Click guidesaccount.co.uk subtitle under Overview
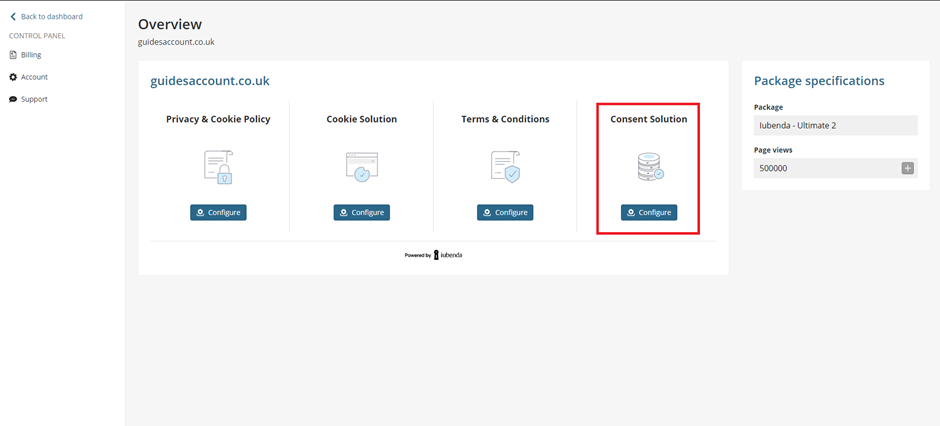Screen dimensions: 940x426 coord(176,43)
